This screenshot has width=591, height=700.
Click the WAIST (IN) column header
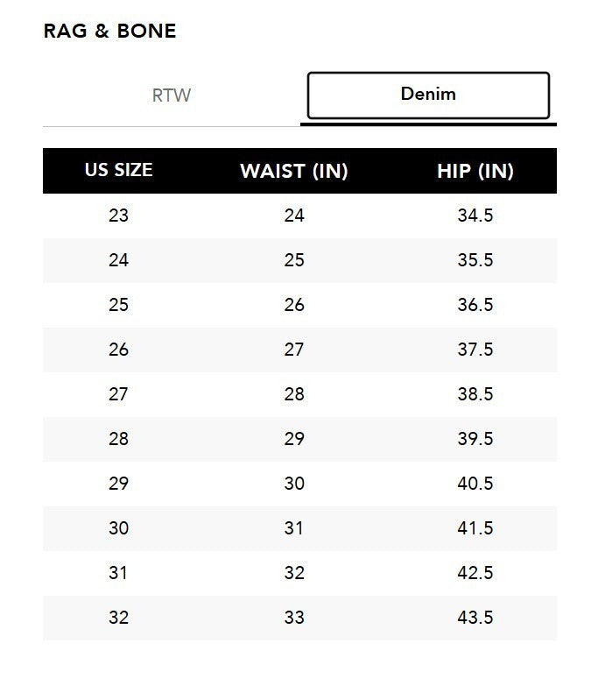coord(294,171)
